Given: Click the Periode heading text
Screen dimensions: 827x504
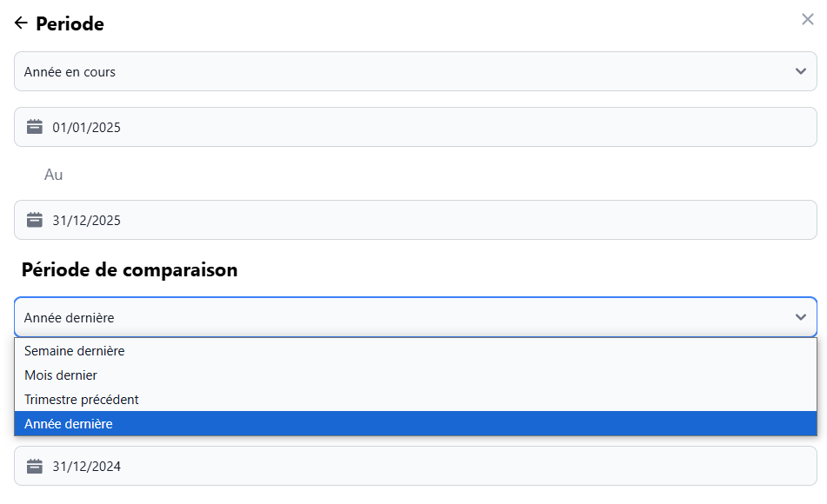Looking at the screenshot, I should click(70, 24).
